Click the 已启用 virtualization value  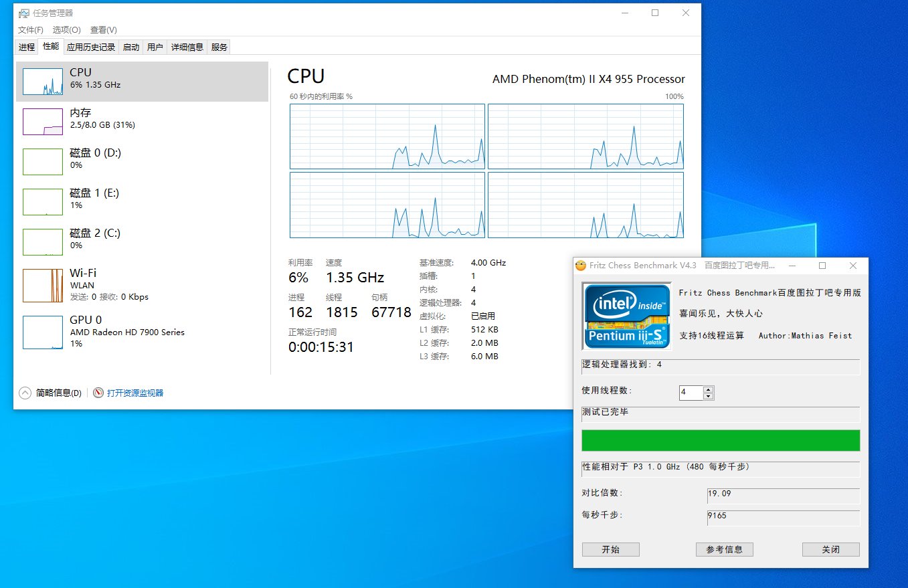coord(483,316)
